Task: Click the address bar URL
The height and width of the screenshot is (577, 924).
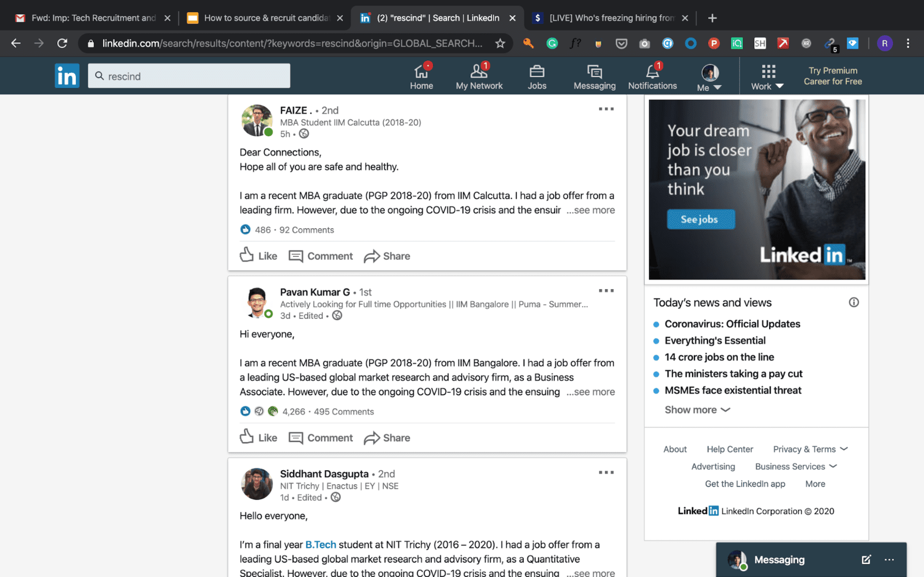Action: click(x=292, y=43)
